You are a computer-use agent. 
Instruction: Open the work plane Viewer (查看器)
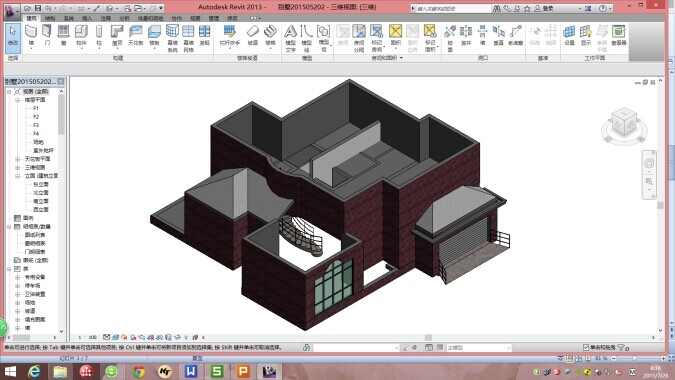pyautogui.click(x=619, y=35)
